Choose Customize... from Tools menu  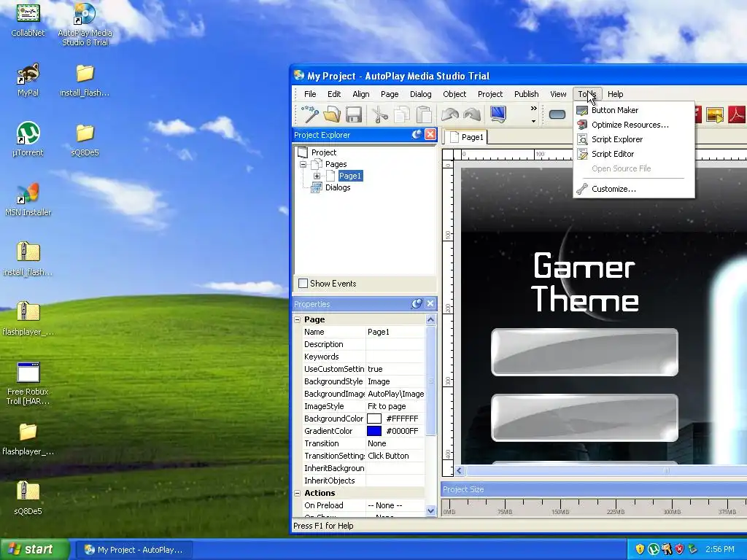tap(634, 189)
